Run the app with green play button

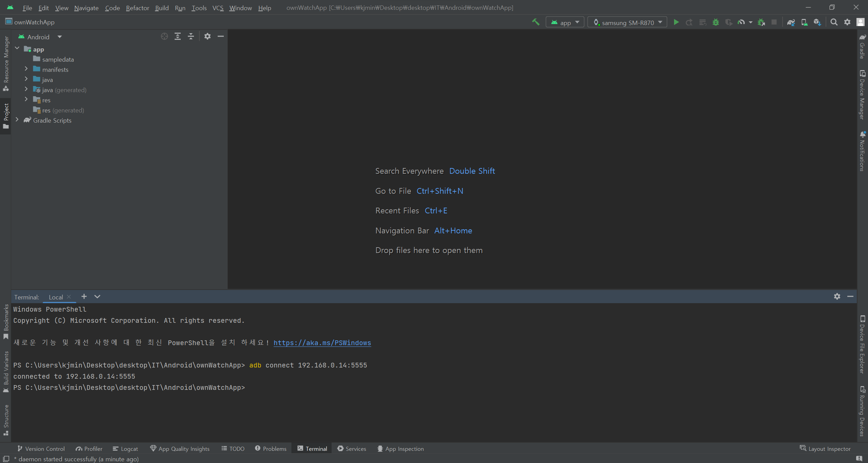click(x=676, y=22)
